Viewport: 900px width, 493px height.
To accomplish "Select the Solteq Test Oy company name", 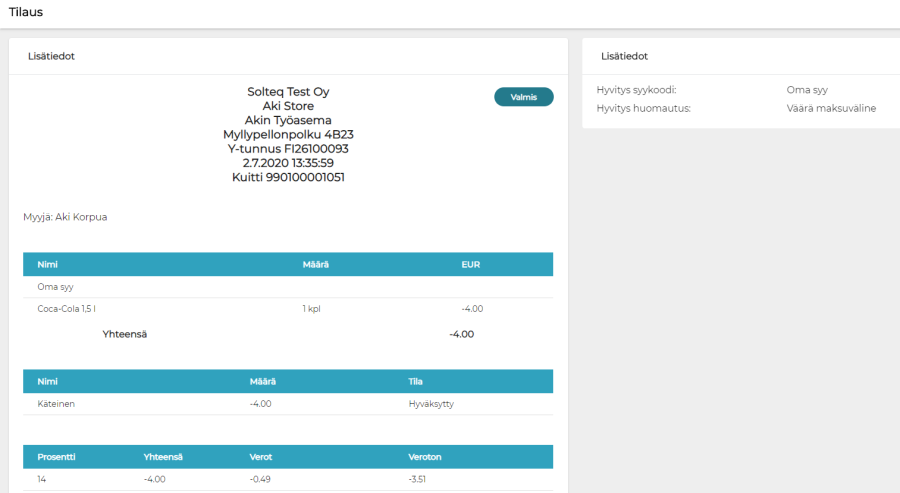I will [288, 92].
